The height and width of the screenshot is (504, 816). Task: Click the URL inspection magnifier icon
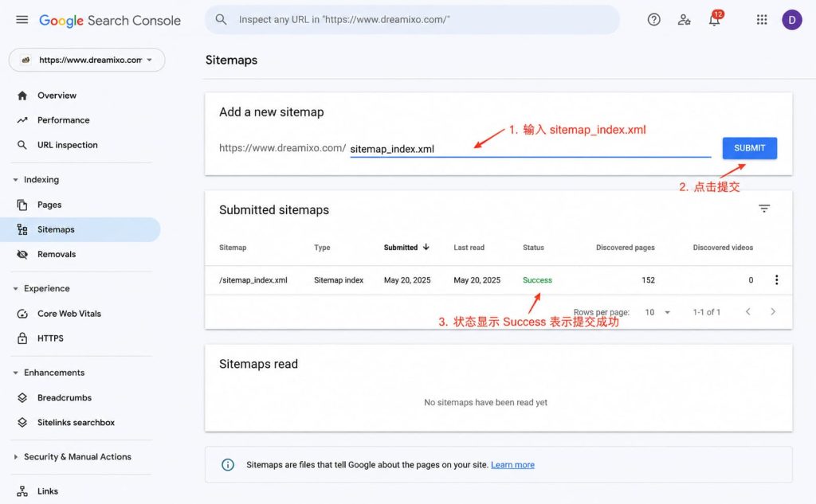point(22,145)
